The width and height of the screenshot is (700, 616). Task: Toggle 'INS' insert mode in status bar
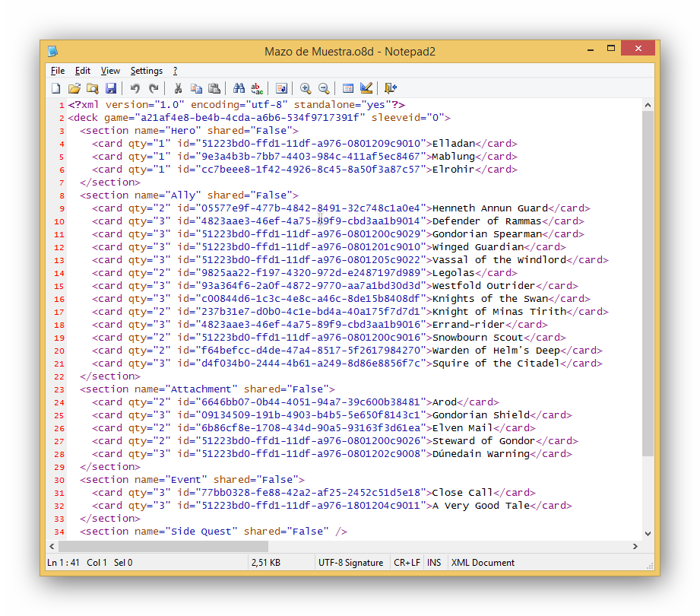pos(434,563)
